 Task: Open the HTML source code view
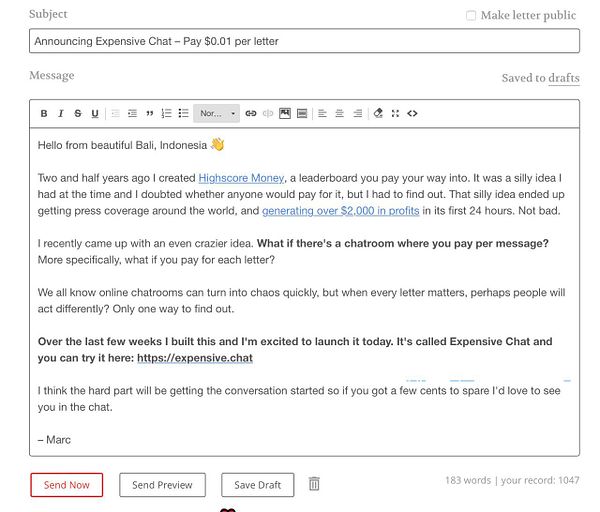click(x=412, y=113)
